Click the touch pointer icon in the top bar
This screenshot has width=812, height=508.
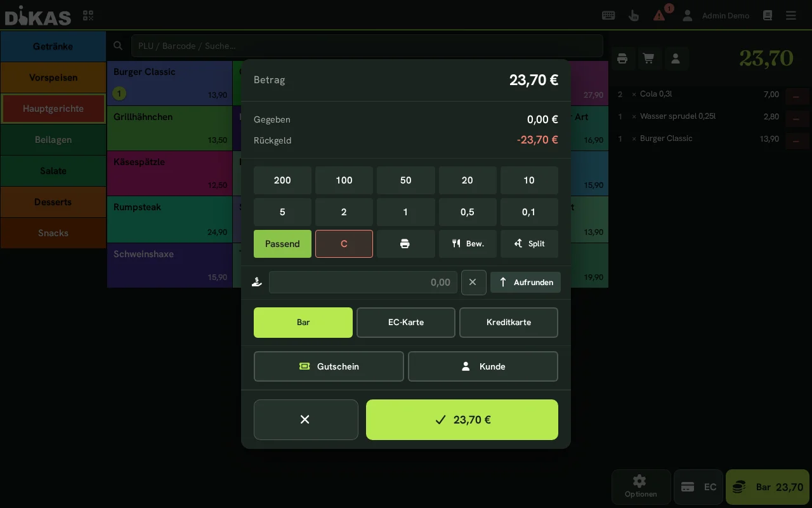click(633, 15)
